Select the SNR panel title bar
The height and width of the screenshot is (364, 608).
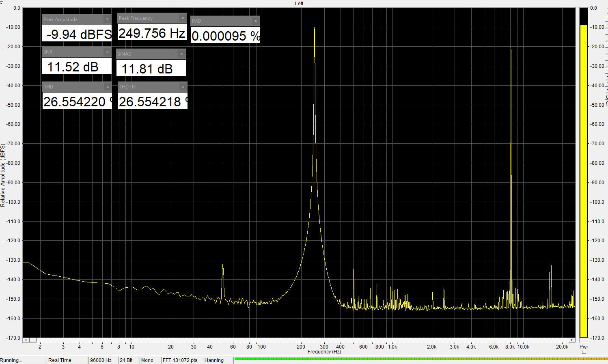tap(77, 52)
